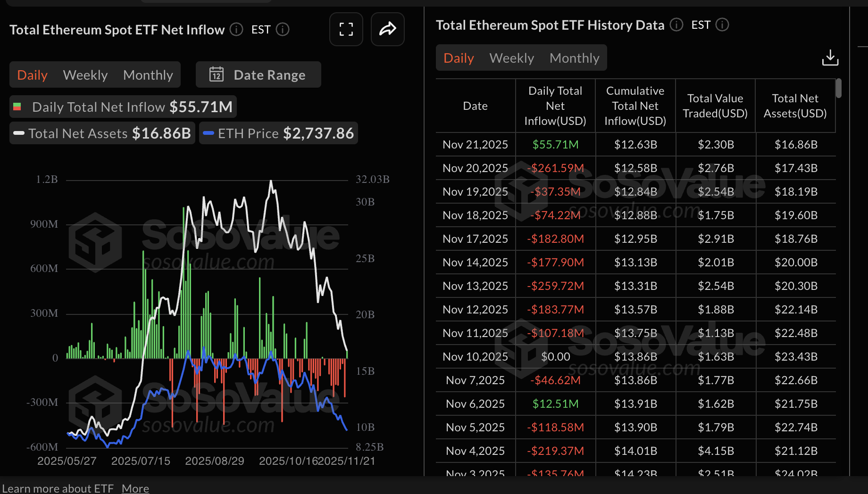This screenshot has height=494, width=868.
Task: Hide the Total Net Assets series
Action: (101, 133)
